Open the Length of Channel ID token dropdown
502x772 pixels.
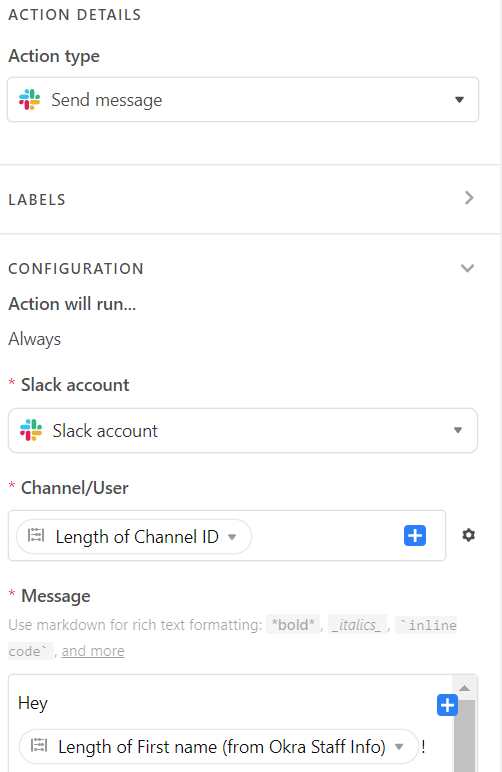[x=232, y=537]
